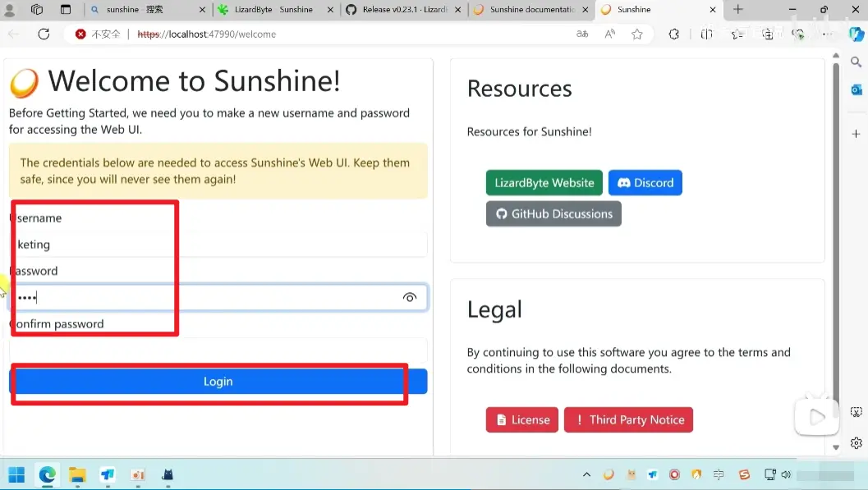
Task: Switch to the Sunshine documentation tab
Action: (x=531, y=10)
